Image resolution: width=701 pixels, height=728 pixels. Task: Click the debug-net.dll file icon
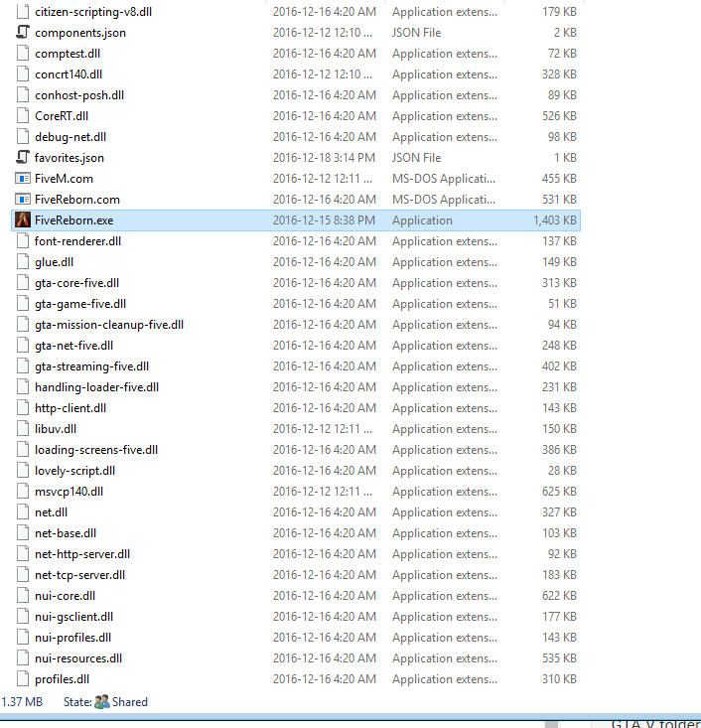23,136
